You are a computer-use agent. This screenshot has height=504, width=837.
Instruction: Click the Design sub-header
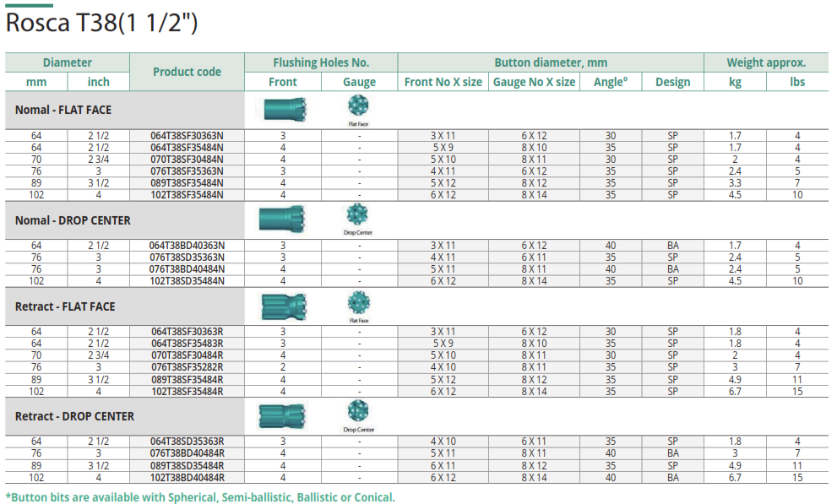(x=672, y=82)
